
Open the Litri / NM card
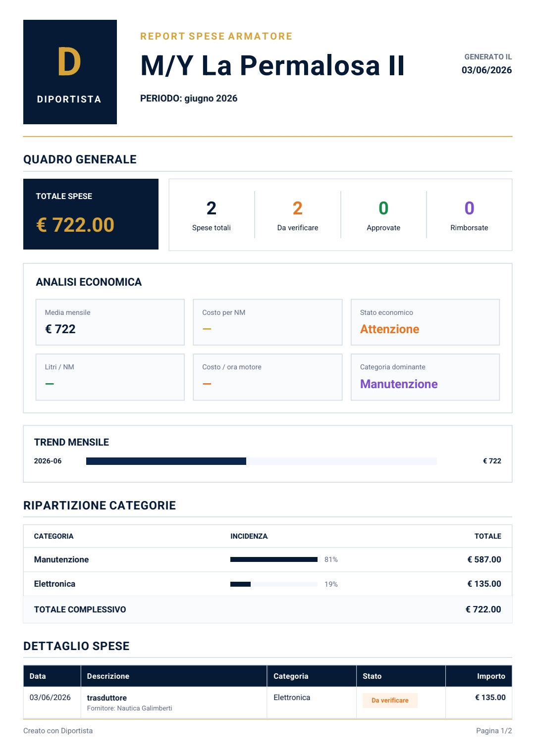110,377
